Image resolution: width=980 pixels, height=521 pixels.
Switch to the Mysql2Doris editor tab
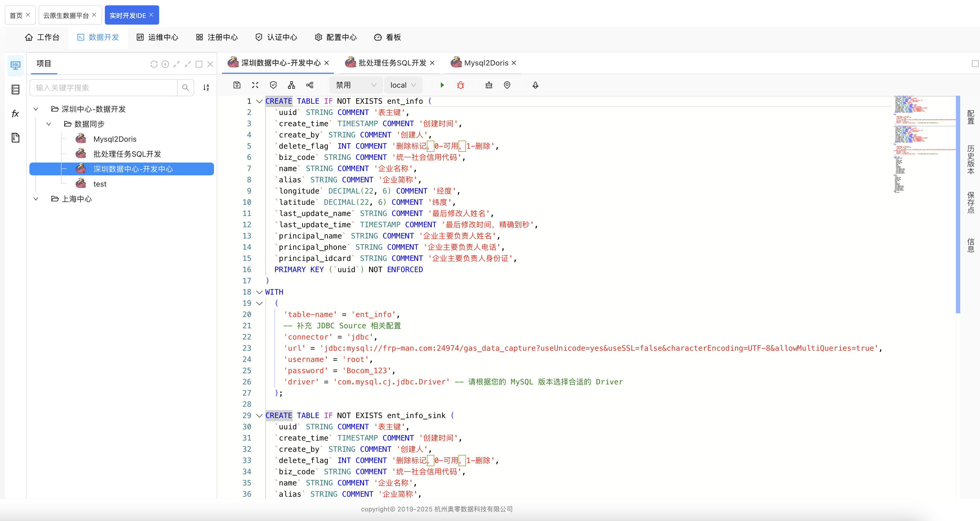[486, 63]
